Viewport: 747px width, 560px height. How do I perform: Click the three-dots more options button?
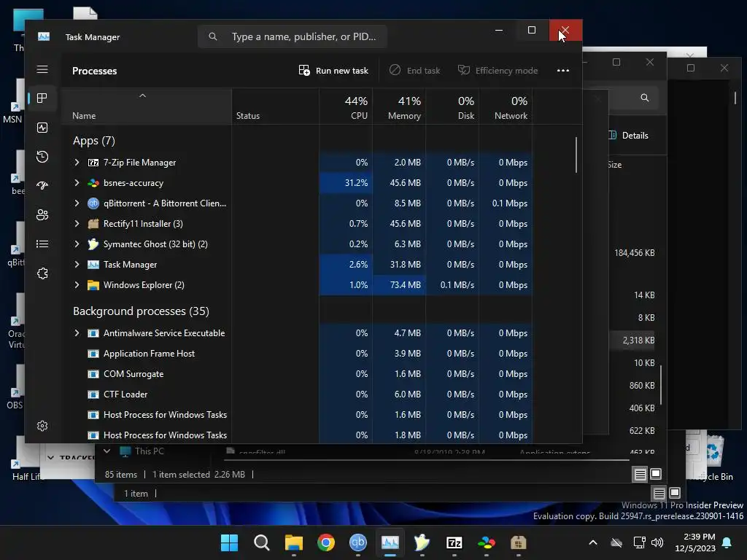pyautogui.click(x=563, y=71)
